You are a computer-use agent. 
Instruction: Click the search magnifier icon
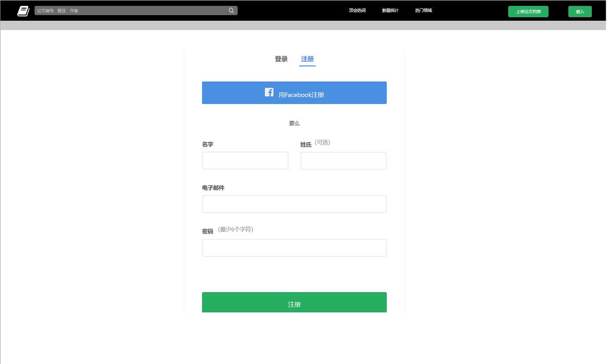[x=231, y=10]
